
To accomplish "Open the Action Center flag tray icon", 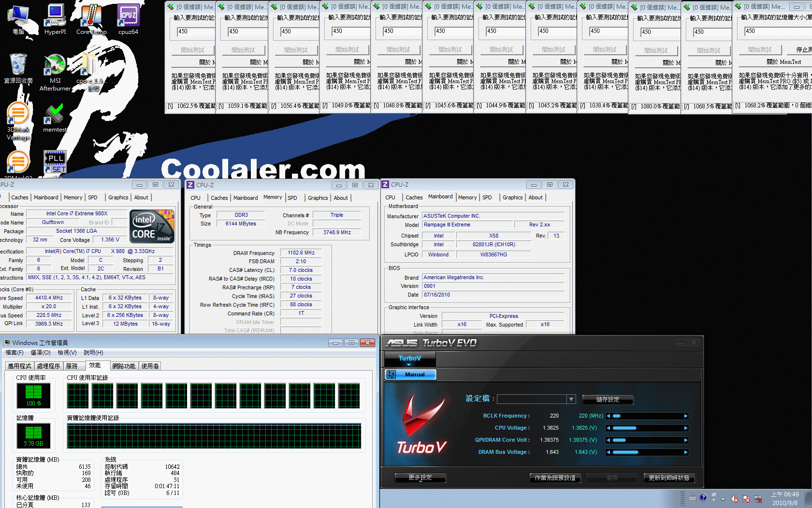I will 746,499.
